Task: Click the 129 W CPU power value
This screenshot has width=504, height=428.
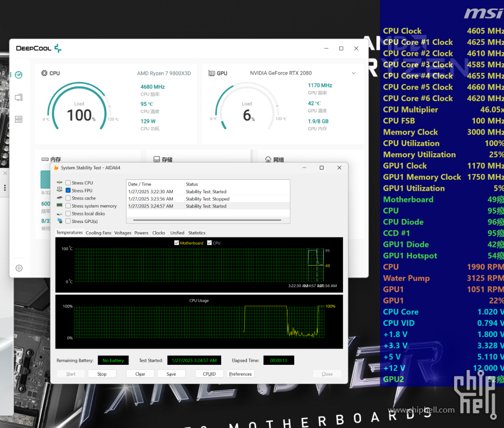Action: pyautogui.click(x=148, y=121)
